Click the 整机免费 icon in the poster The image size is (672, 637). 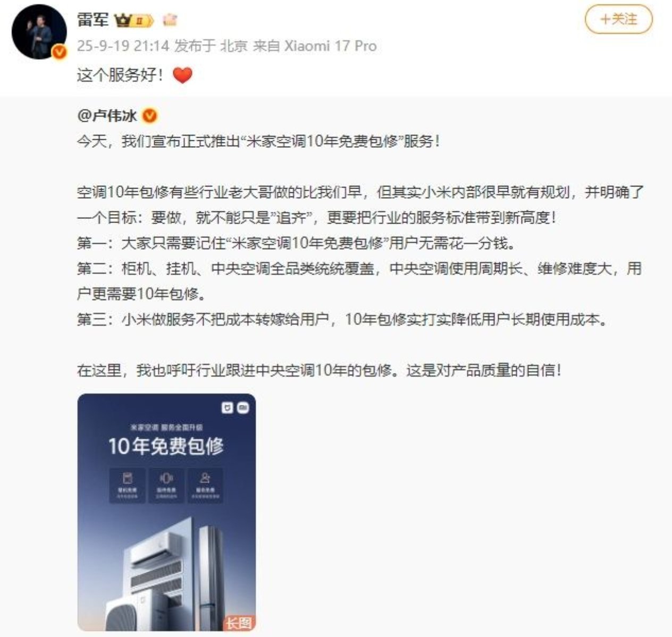[x=127, y=478]
